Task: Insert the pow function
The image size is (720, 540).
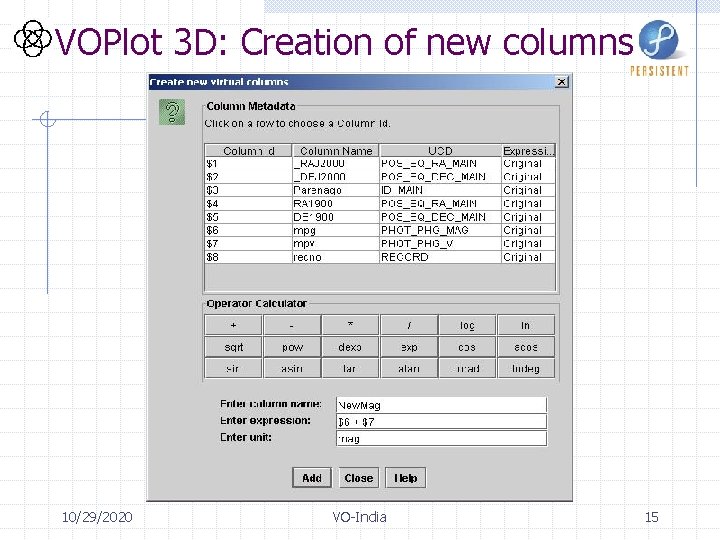Action: tap(292, 347)
